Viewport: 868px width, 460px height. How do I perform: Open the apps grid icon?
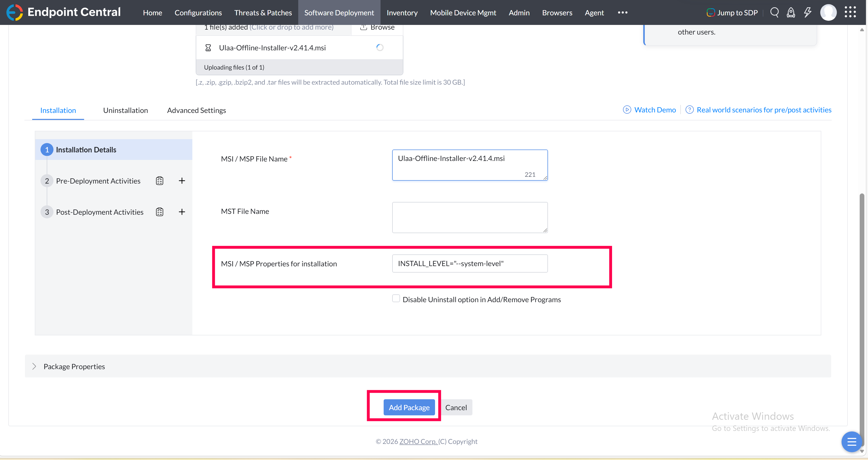850,12
